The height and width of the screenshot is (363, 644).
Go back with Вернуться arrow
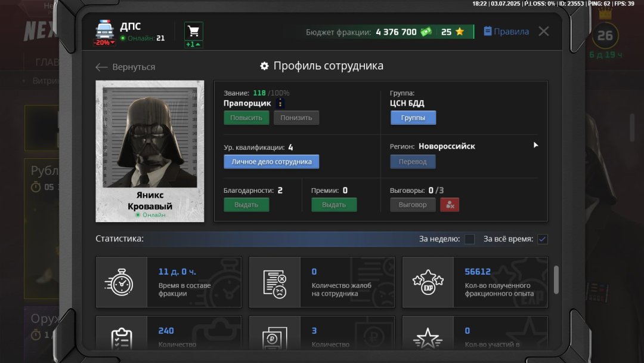[125, 67]
